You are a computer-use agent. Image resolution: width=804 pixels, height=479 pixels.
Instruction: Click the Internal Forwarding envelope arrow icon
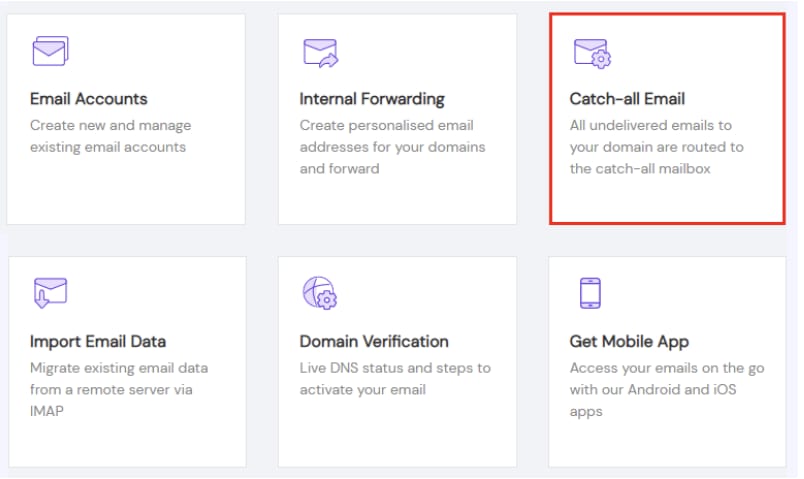pyautogui.click(x=320, y=53)
